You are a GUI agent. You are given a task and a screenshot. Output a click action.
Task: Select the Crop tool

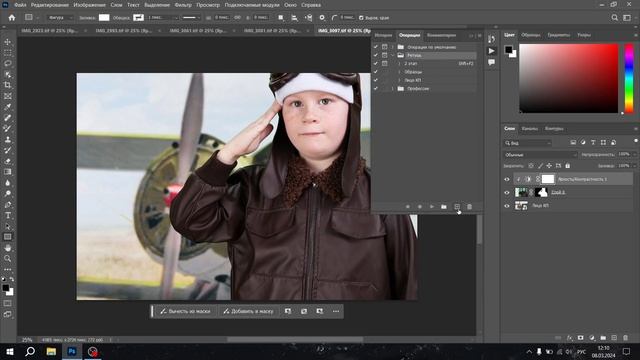(8, 85)
